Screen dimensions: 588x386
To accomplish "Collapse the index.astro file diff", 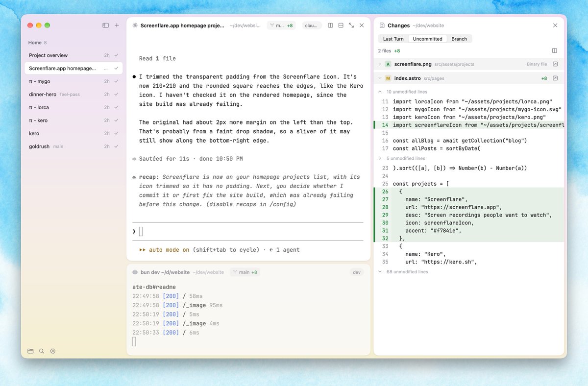I will tap(380, 78).
